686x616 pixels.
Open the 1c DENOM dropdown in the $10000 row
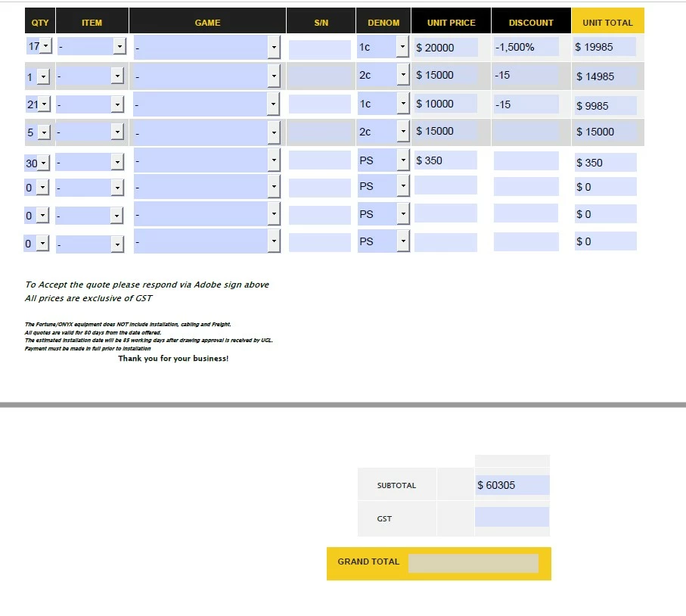[403, 104]
